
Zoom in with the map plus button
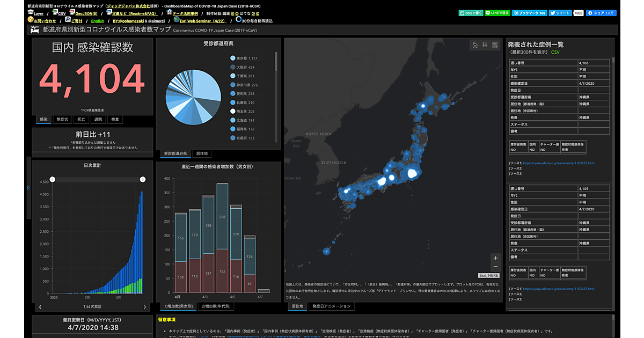tap(495, 258)
